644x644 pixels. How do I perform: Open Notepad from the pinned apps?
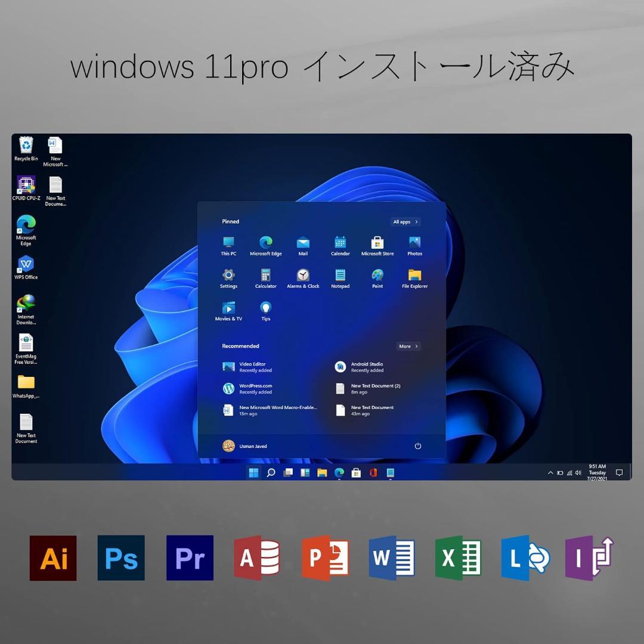tap(340, 276)
